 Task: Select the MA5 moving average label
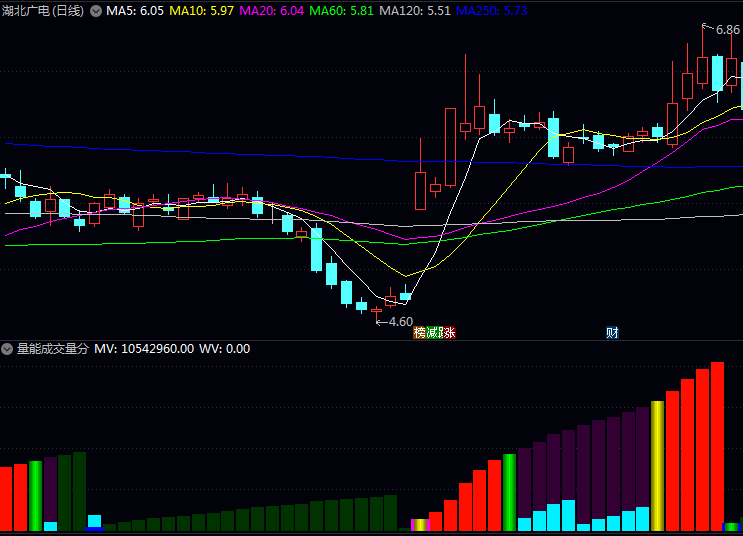[x=135, y=10]
